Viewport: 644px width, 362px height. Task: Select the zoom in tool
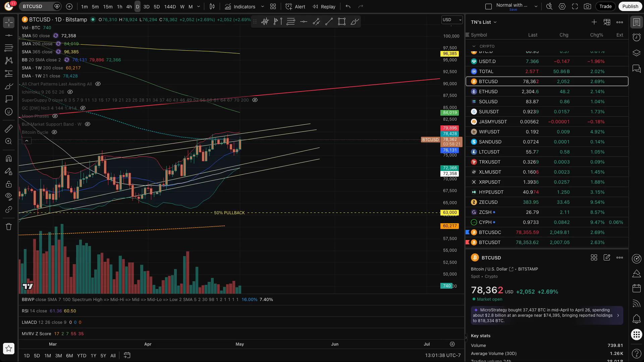9,141
